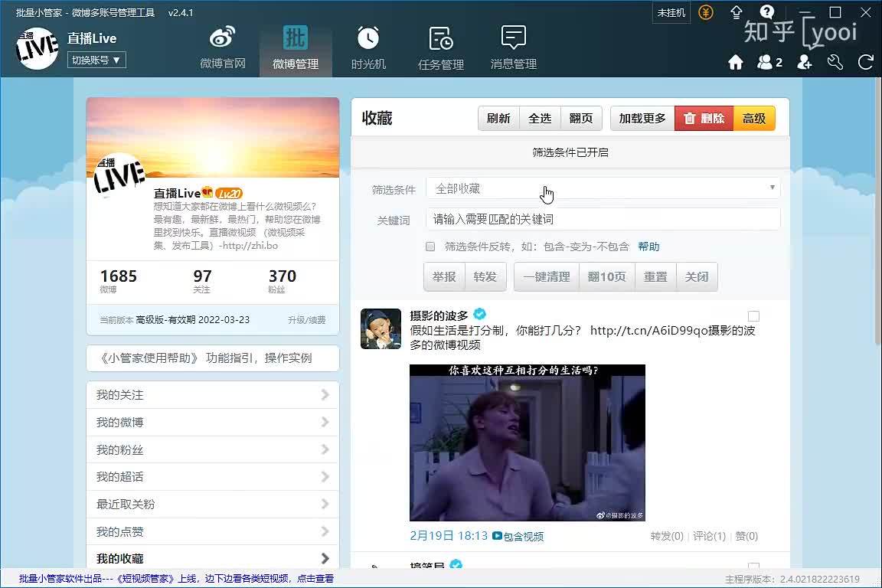Image resolution: width=882 pixels, height=588 pixels.
Task: Open 摄影的波多 user avatar
Action: pyautogui.click(x=381, y=328)
